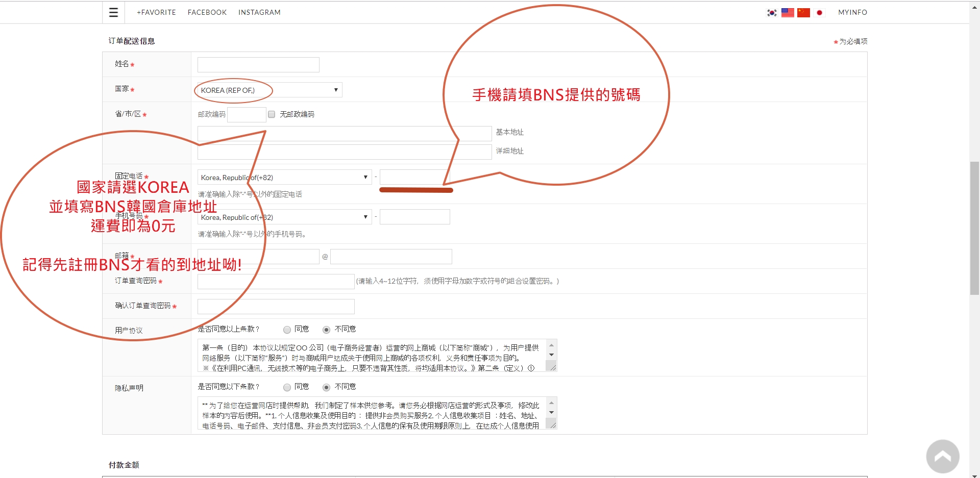Expand mobile number country code dropdown
The image size is (980, 478).
pyautogui.click(x=284, y=217)
